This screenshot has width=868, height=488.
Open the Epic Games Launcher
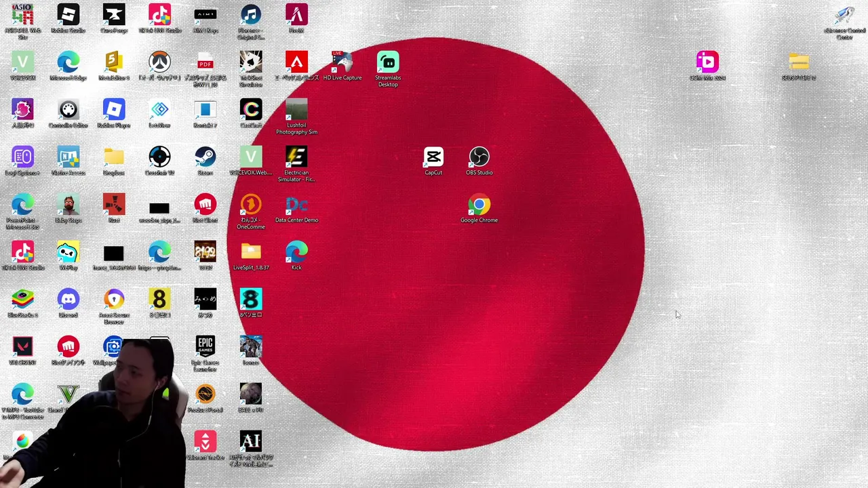click(x=205, y=347)
